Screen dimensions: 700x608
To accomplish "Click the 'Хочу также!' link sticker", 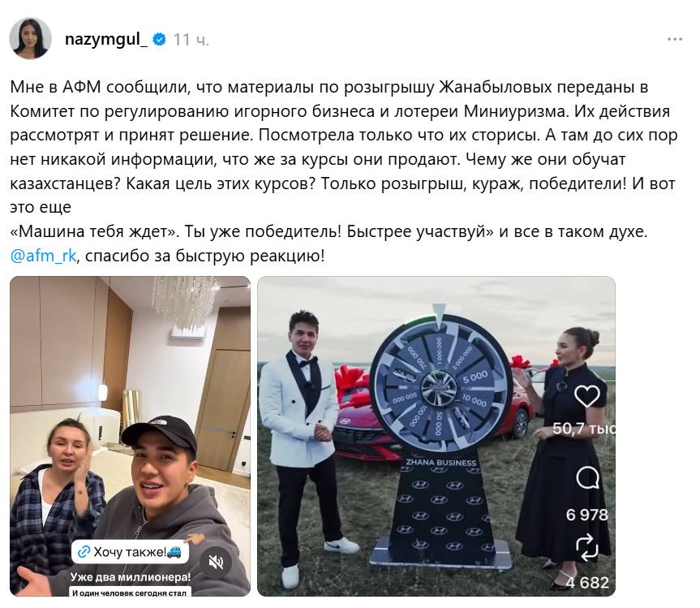I will [x=130, y=552].
